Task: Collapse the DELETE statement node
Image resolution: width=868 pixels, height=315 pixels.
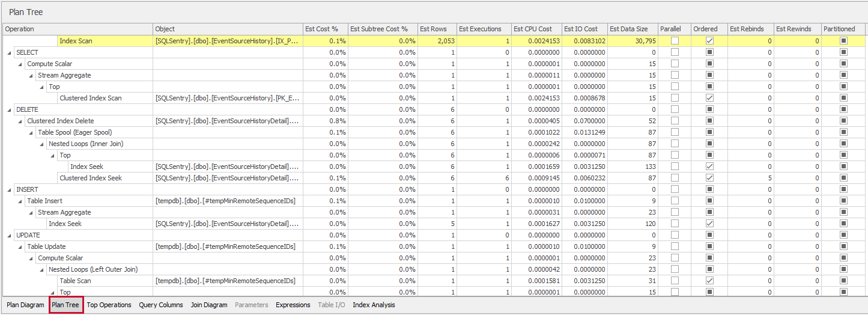Action: [x=9, y=109]
